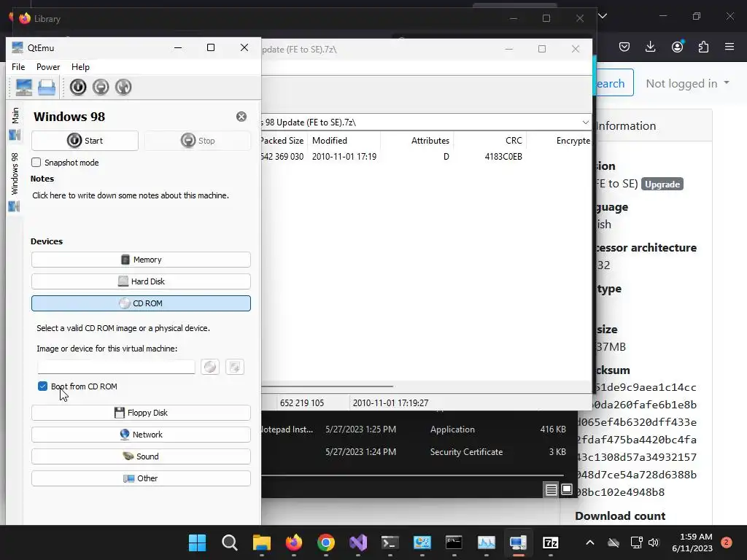Open Firefox extensions puzzle icon
Screen dimensions: 747x560
(x=703, y=47)
